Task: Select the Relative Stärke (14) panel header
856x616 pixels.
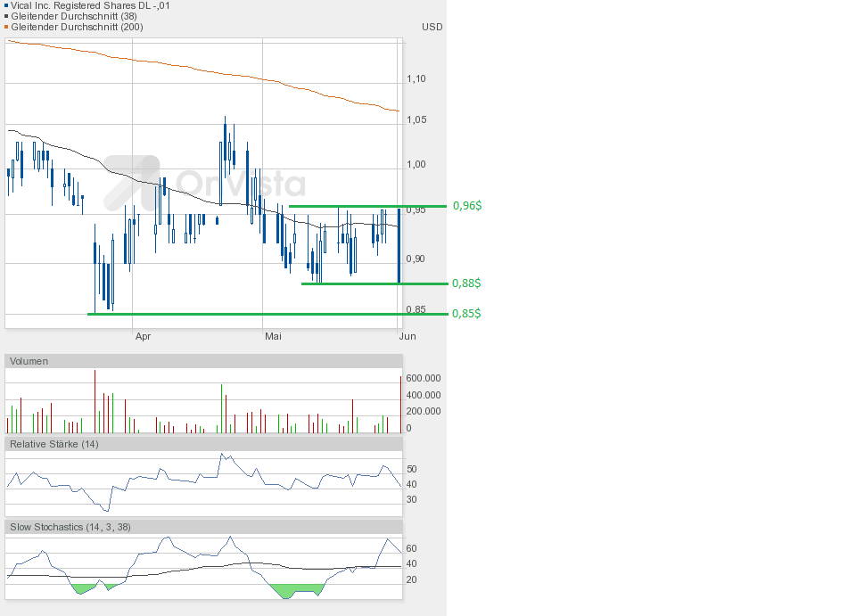Action: pyautogui.click(x=53, y=444)
